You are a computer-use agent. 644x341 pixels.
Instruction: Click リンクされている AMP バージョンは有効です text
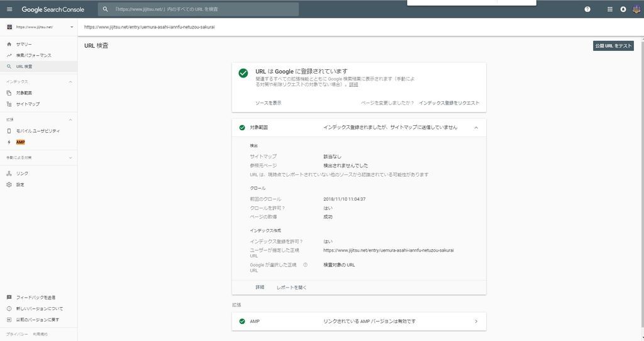[369, 321]
